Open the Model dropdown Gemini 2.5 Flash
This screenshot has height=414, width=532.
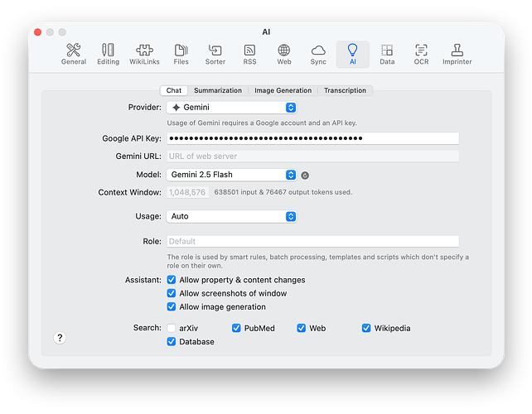point(231,175)
